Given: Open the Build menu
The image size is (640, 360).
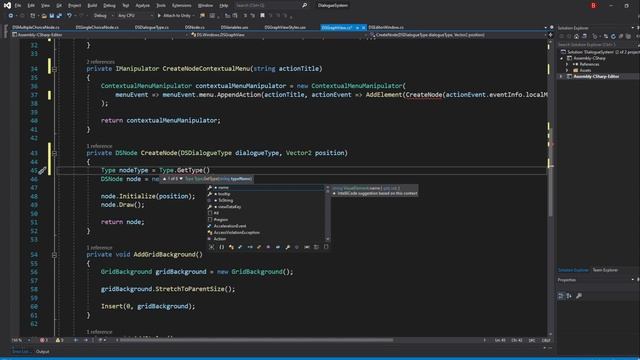Looking at the screenshot, I should [92, 6].
